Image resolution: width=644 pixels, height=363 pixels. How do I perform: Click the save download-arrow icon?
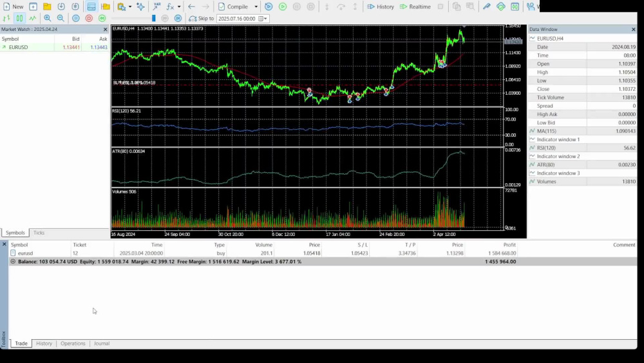click(61, 6)
